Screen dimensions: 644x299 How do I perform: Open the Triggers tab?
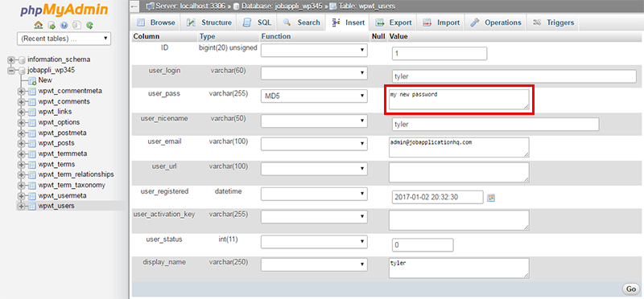click(553, 23)
